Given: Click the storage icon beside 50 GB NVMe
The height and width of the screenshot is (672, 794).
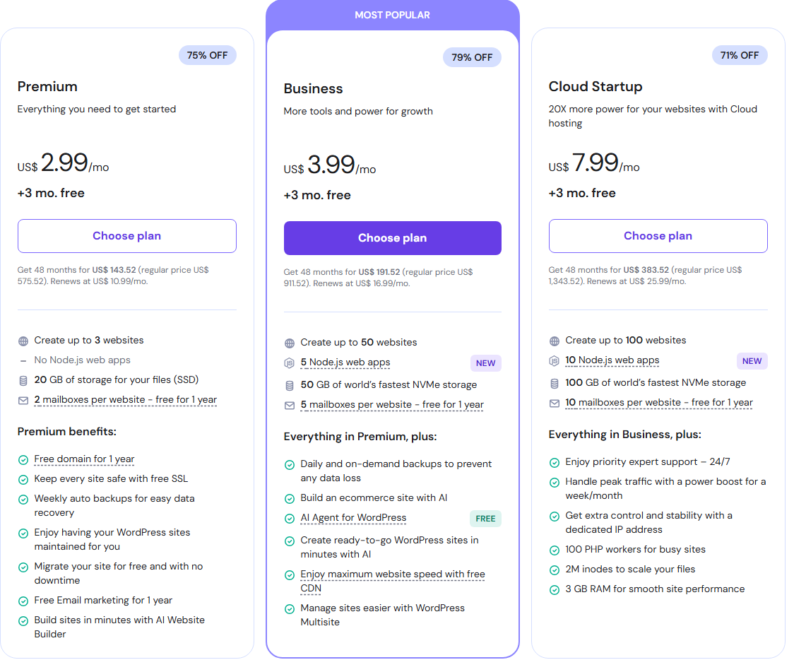Looking at the screenshot, I should tap(289, 384).
